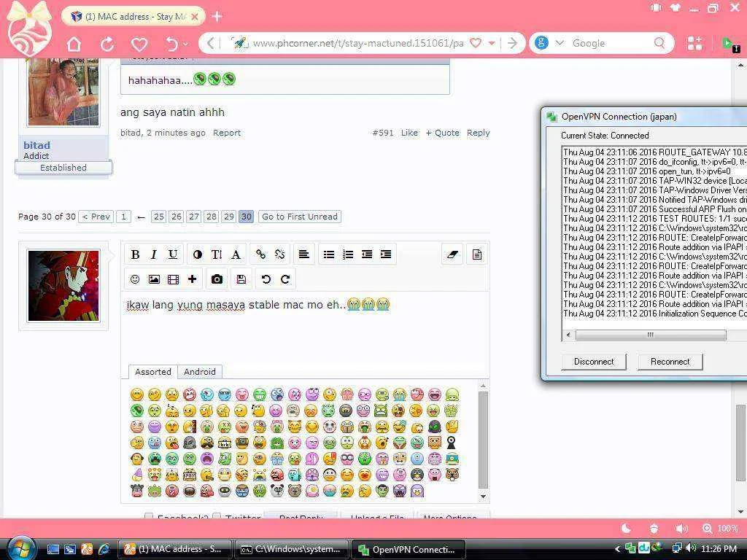747x560 pixels.
Task: Open bitad's user profile name link
Action: tap(36, 145)
